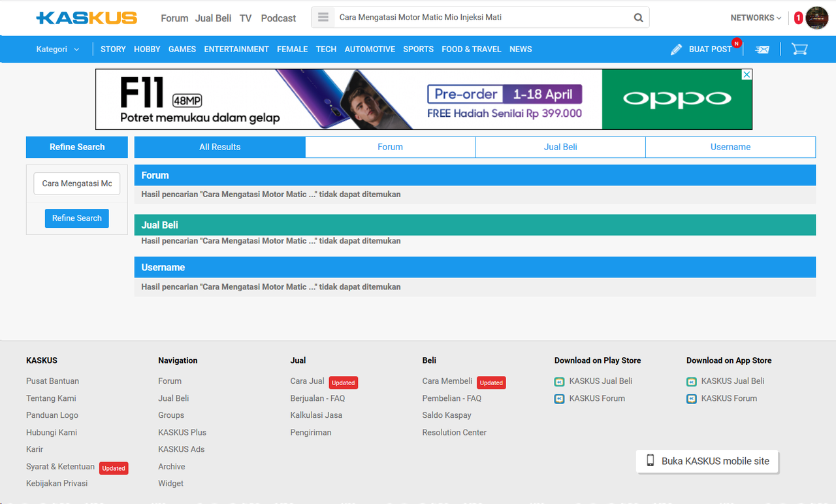Open Saldo Kaspay footer link
This screenshot has height=504, width=836.
(x=447, y=415)
